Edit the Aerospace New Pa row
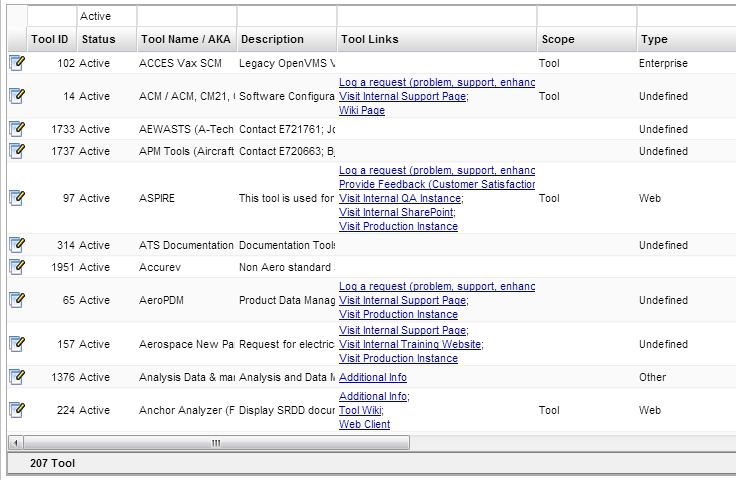The width and height of the screenshot is (736, 480). pos(16,344)
